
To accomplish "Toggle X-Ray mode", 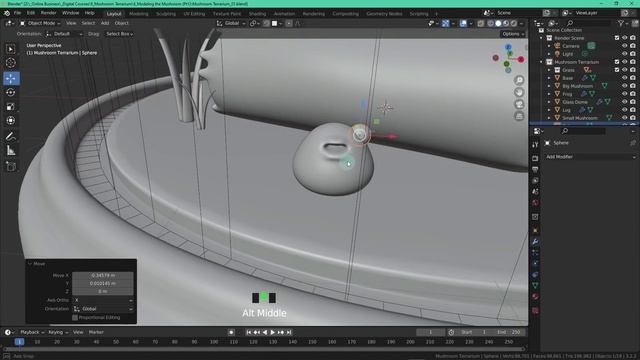I will [480, 23].
